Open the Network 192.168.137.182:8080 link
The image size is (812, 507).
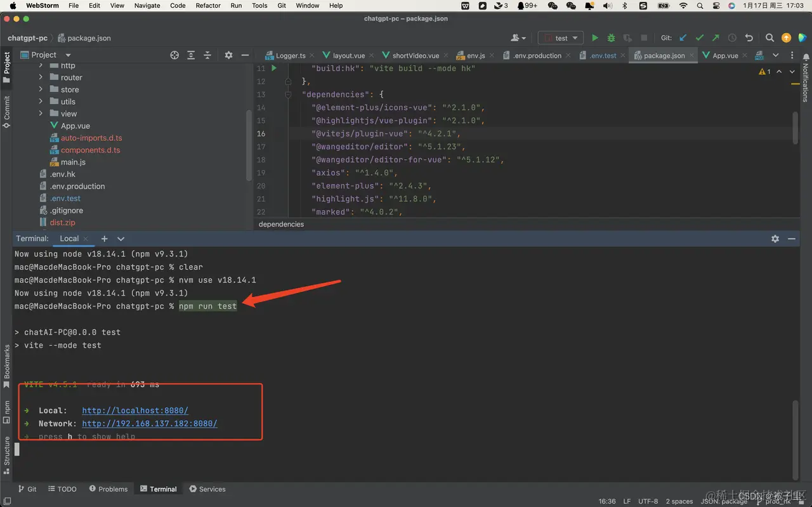[x=150, y=423]
